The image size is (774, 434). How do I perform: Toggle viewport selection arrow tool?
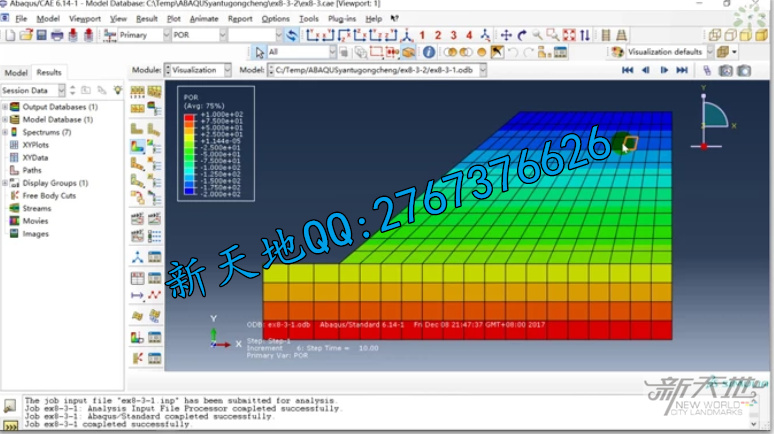click(260, 52)
